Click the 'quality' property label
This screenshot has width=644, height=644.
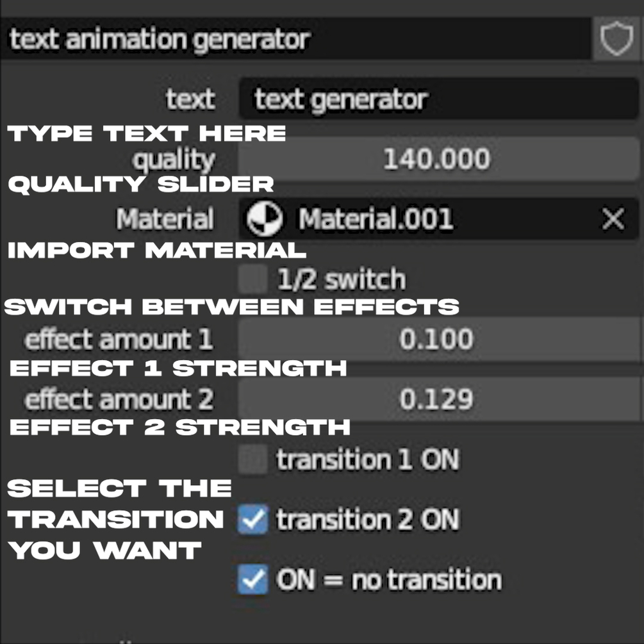tap(174, 160)
